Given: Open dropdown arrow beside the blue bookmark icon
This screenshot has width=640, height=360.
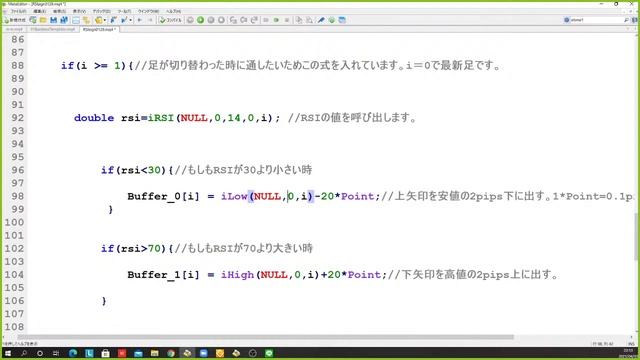Looking at the screenshot, I should click(x=131, y=20).
